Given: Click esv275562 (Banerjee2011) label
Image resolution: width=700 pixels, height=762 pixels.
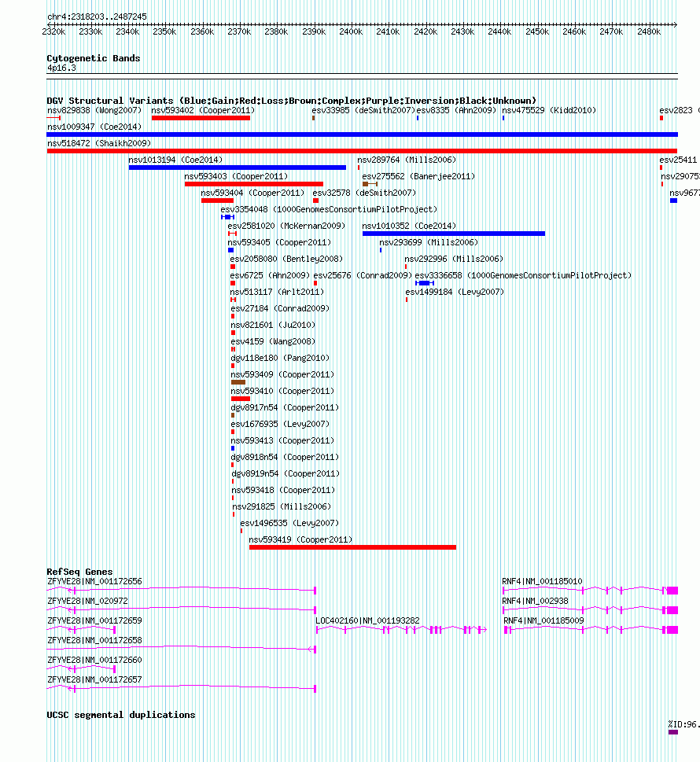Looking at the screenshot, I should point(418,176).
